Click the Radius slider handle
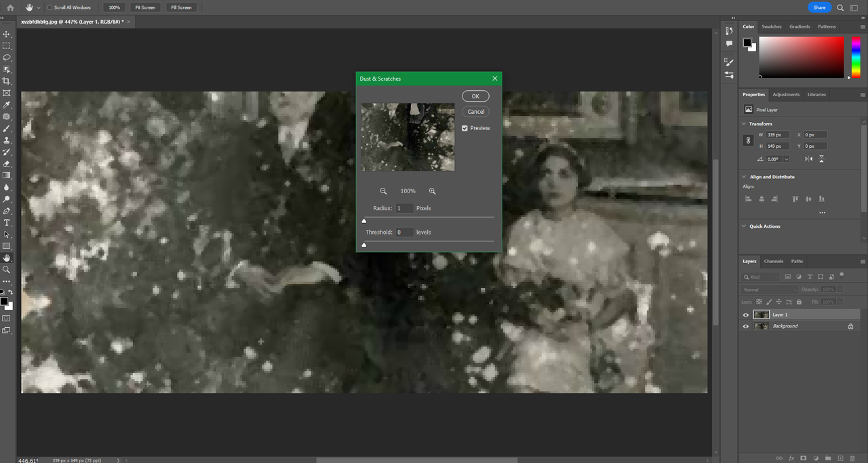Viewport: 868px width, 463px height. pyautogui.click(x=364, y=220)
